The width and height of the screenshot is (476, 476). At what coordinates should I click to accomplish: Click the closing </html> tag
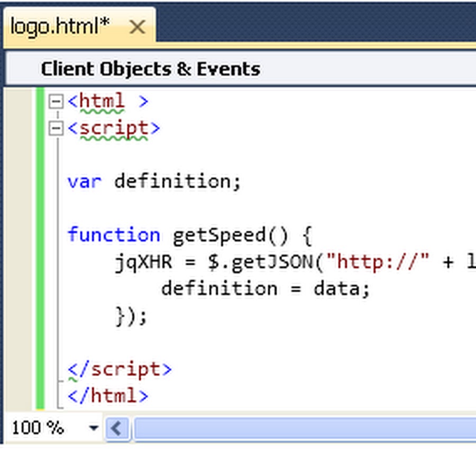(x=108, y=396)
